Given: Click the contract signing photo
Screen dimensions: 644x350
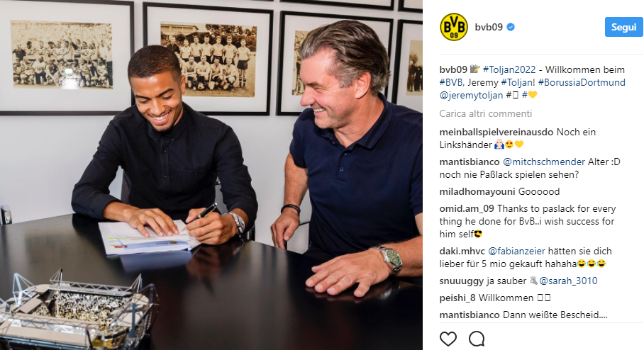Looking at the screenshot, I should (211, 175).
